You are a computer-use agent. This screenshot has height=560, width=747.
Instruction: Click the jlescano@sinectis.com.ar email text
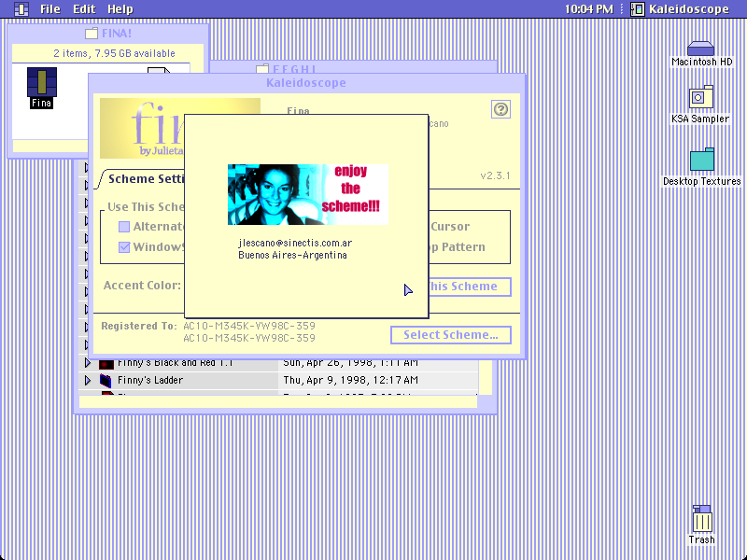tap(295, 243)
